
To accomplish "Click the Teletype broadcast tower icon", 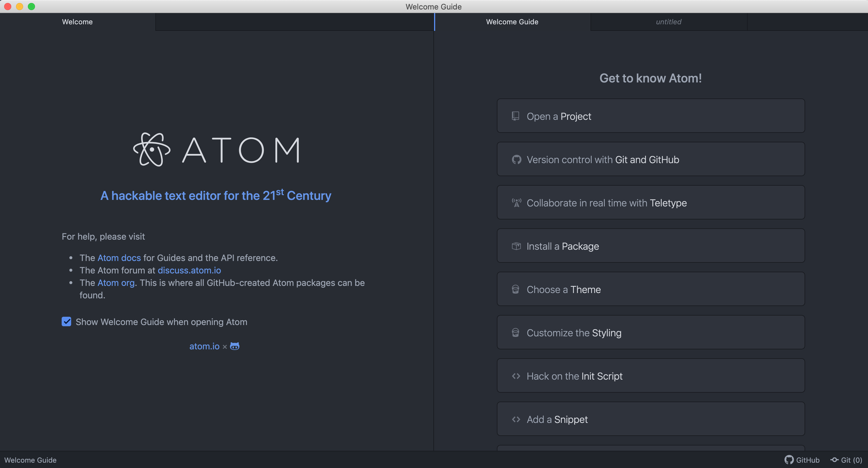I will (516, 203).
